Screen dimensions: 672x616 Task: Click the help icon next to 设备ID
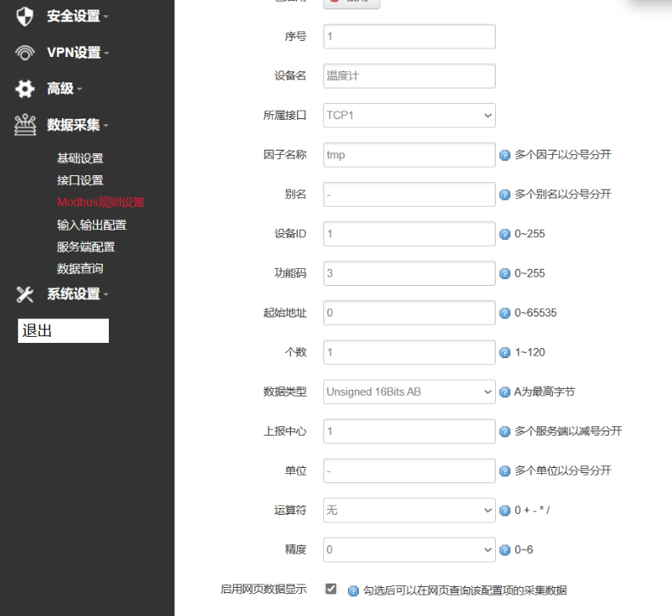(504, 234)
